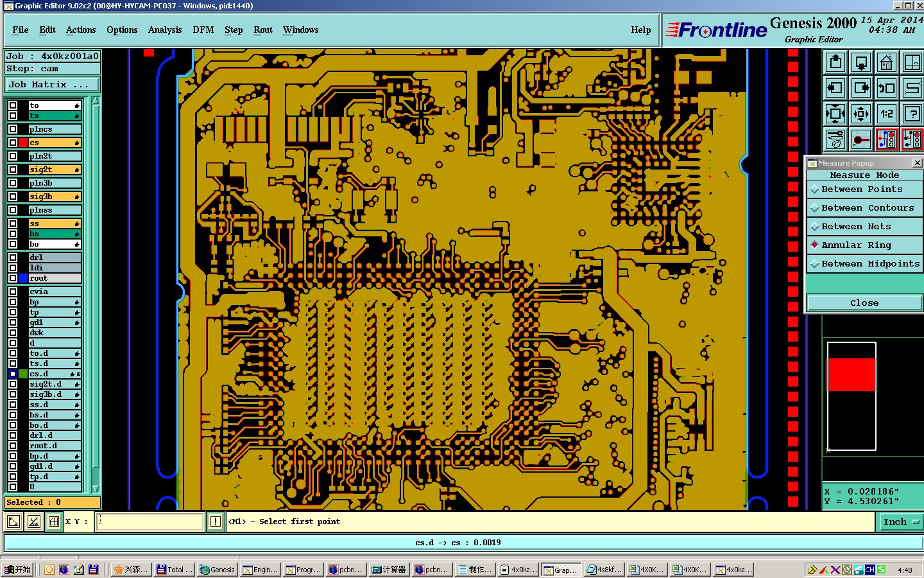Open the DFM menu

(x=203, y=30)
